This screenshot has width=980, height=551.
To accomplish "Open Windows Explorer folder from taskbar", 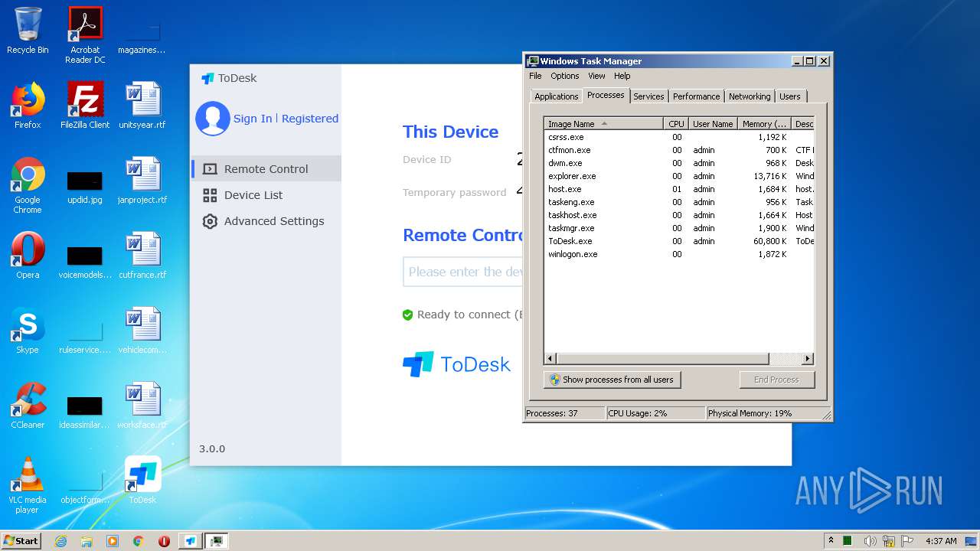I will click(x=87, y=541).
